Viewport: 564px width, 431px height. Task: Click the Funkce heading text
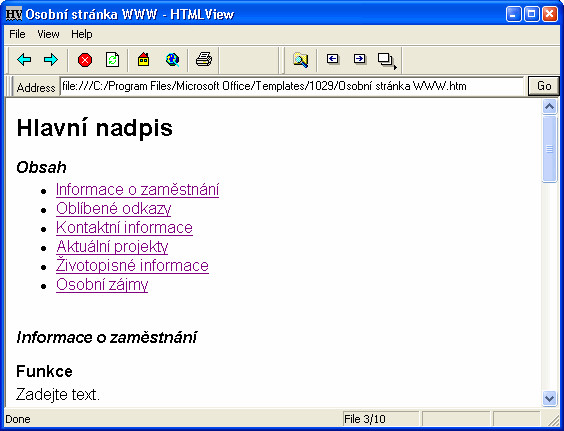point(44,371)
